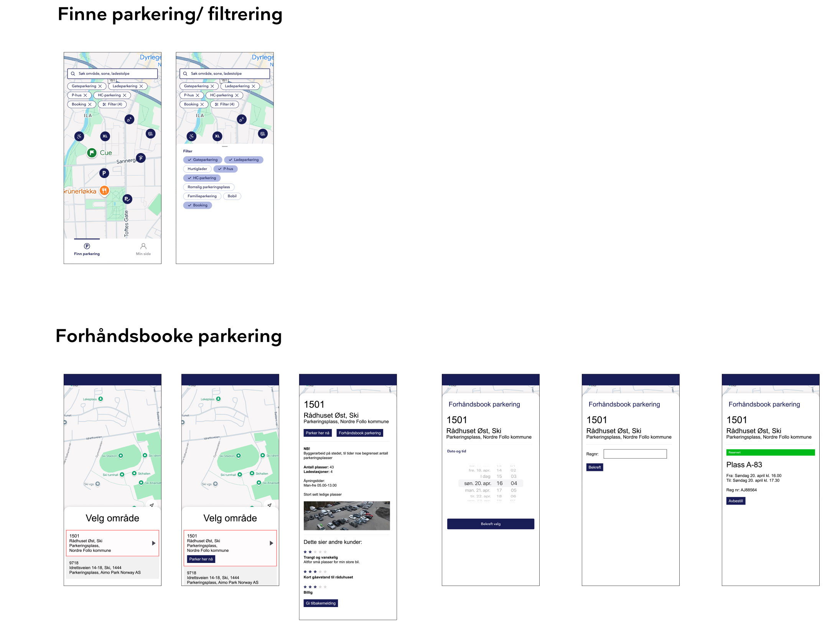Toggle on the Bobil filter chip
The image size is (840, 637).
coord(232,196)
